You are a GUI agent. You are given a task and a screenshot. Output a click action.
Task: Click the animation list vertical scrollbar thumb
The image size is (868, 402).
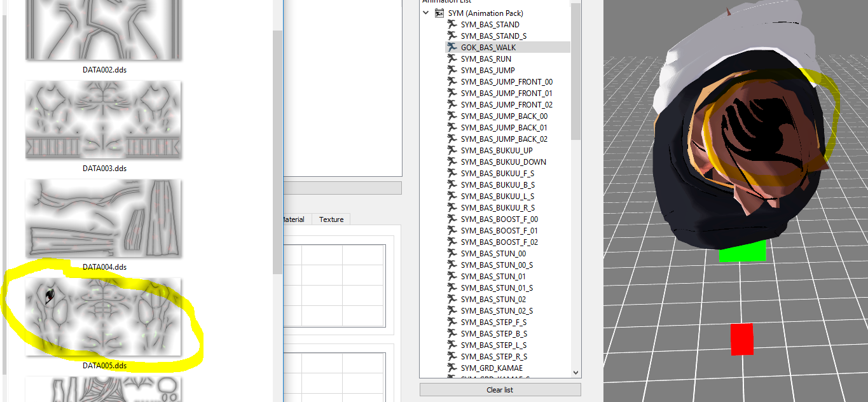[575, 72]
